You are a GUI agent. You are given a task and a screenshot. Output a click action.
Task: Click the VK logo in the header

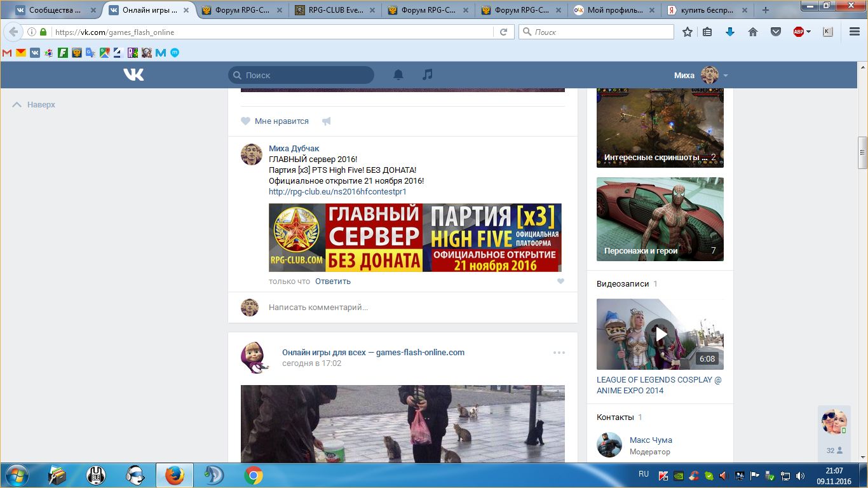coord(133,75)
